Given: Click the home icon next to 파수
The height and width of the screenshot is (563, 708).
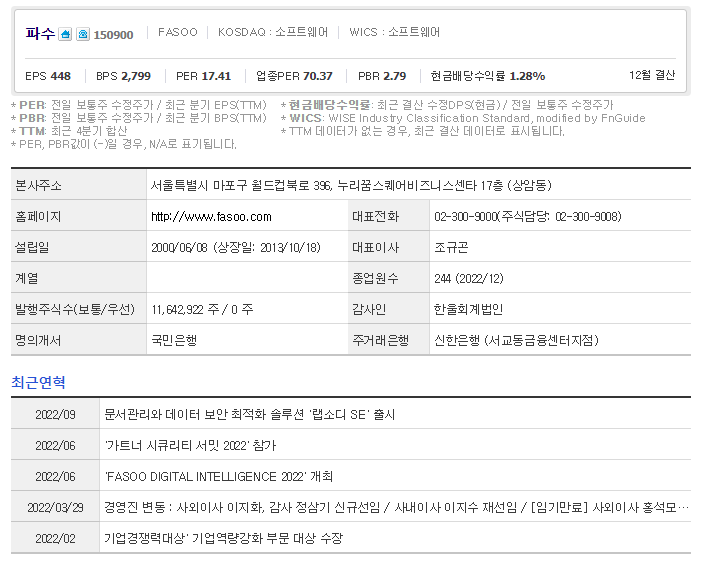Looking at the screenshot, I should click(65, 34).
